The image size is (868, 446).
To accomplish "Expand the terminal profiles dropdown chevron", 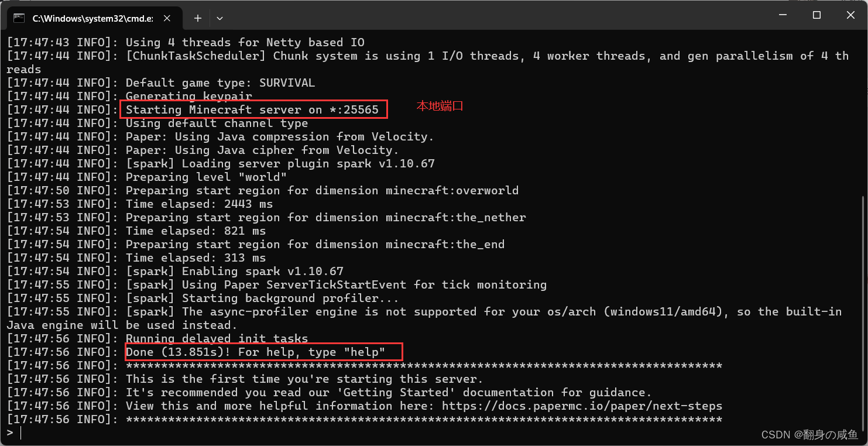I will tap(219, 18).
